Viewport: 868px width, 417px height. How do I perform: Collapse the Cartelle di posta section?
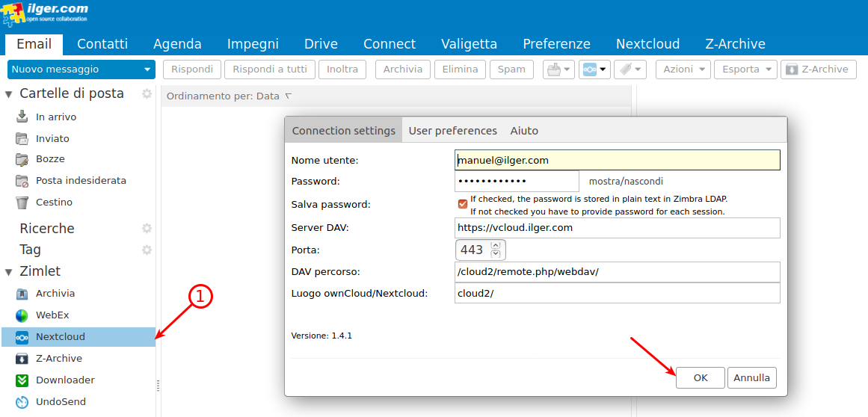point(8,94)
